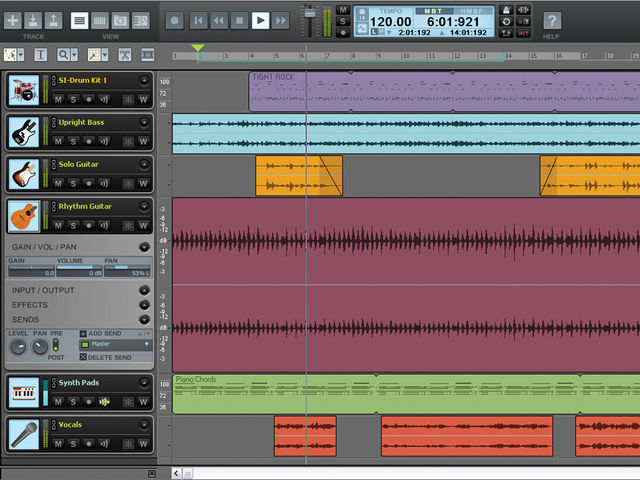The width and height of the screenshot is (640, 480).
Task: Select the Draw/envelope tool icon
Action: coord(94,54)
